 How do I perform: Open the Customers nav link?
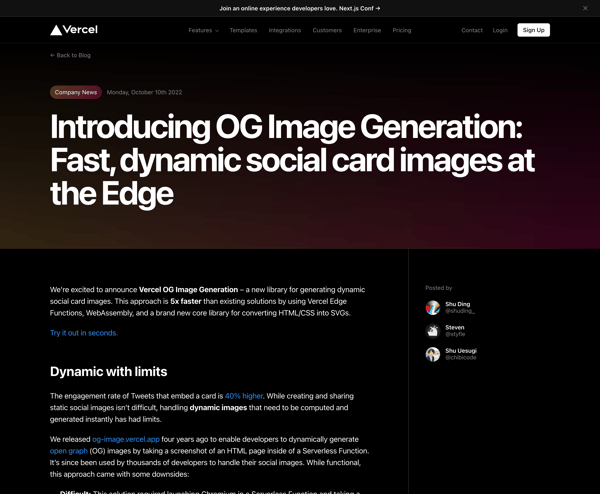[327, 30]
